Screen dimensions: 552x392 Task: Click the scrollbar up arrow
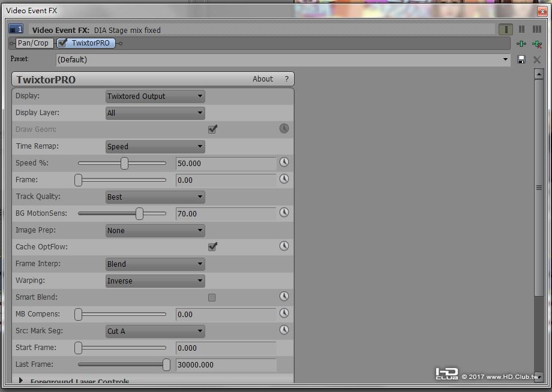coord(539,74)
